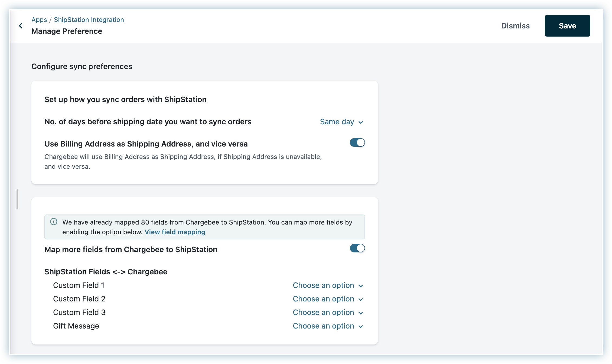This screenshot has width=612, height=364.
Task: Select option for Custom Field 3 dropdown
Action: pos(323,313)
